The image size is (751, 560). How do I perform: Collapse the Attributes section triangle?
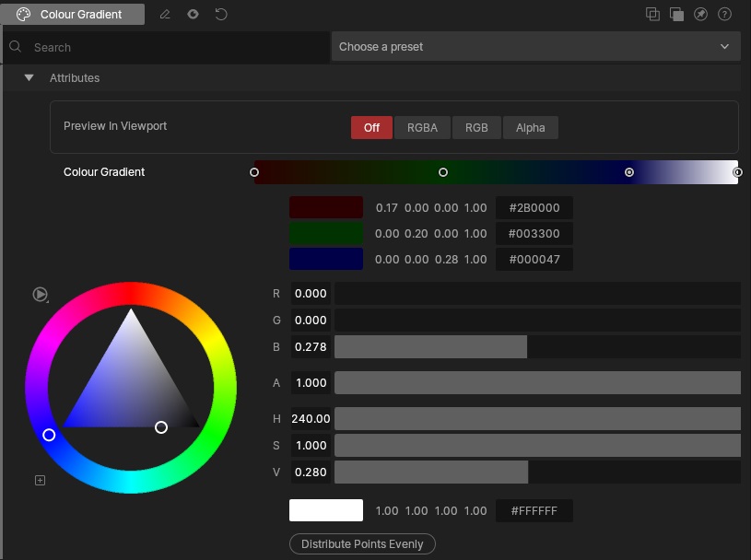(x=29, y=77)
